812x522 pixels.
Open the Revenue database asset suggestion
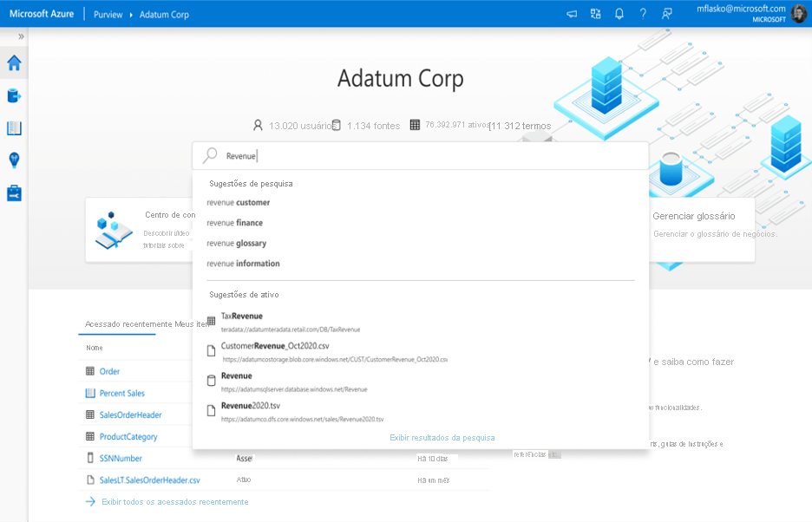coord(286,382)
